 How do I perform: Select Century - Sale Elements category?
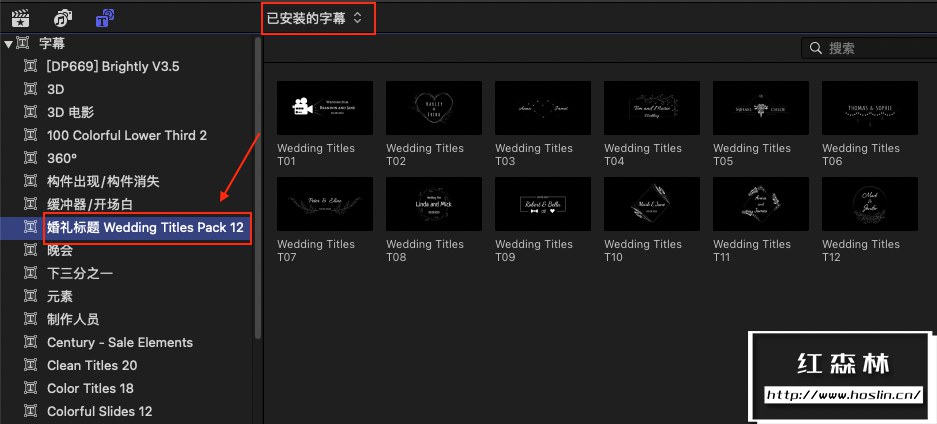(x=120, y=342)
